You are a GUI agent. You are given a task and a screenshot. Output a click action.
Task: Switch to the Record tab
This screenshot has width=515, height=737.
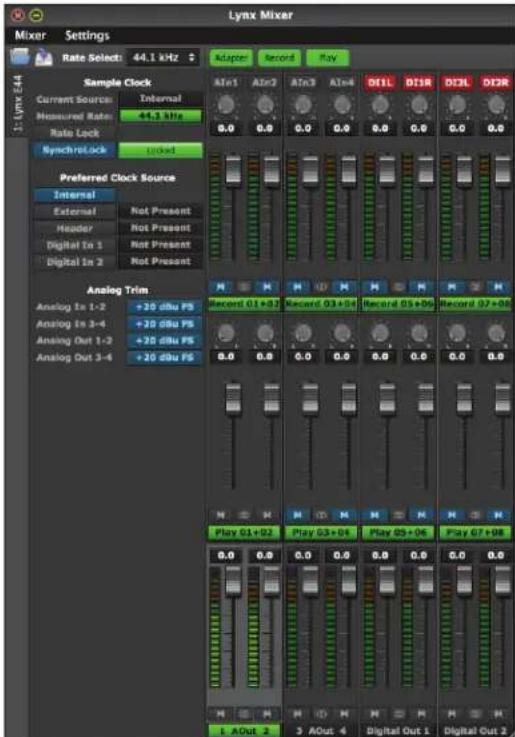(x=280, y=58)
